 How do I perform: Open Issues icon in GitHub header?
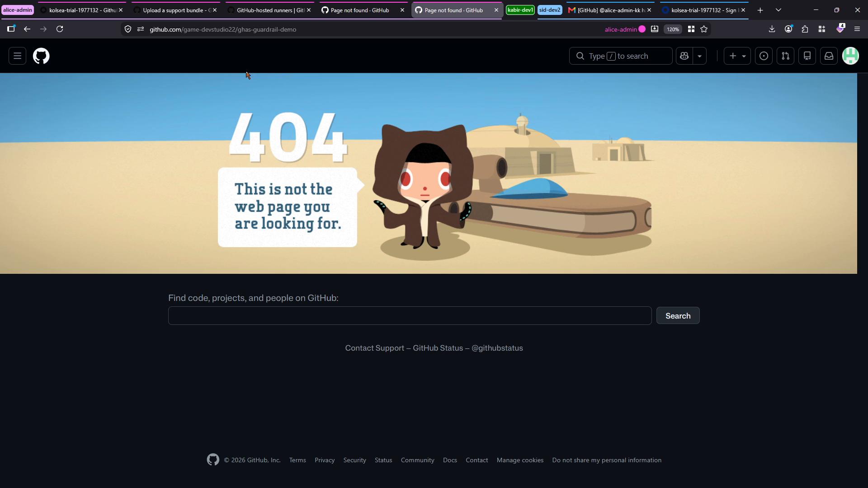764,56
